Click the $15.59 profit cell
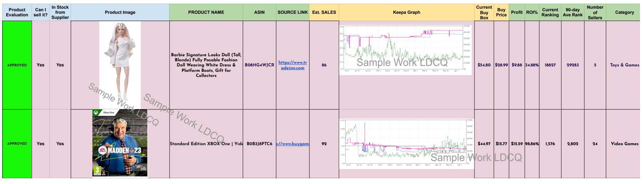This screenshot has width=644, height=184. 517,144
